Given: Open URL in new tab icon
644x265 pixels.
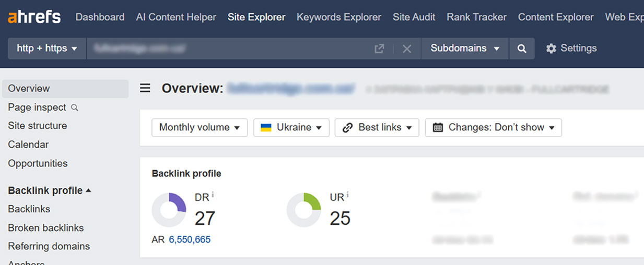Looking at the screenshot, I should 379,49.
